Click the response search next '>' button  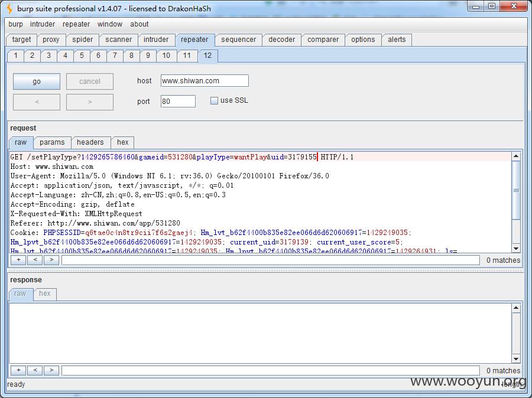pyautogui.click(x=51, y=370)
